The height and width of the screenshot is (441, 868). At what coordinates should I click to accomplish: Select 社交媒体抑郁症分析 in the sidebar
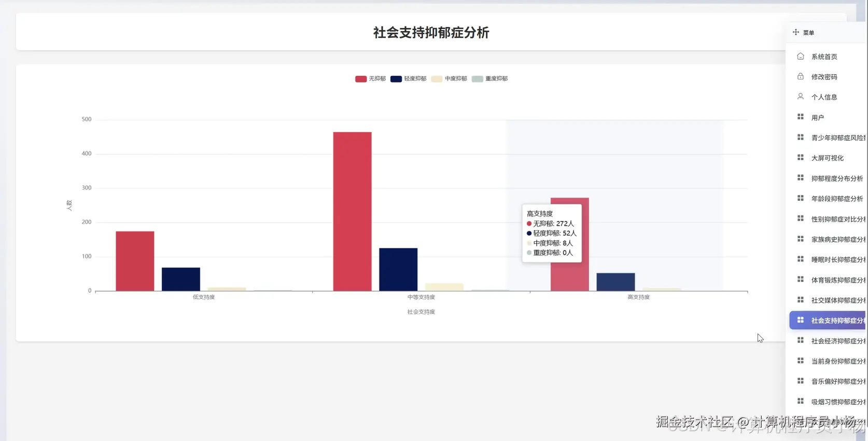click(x=828, y=300)
